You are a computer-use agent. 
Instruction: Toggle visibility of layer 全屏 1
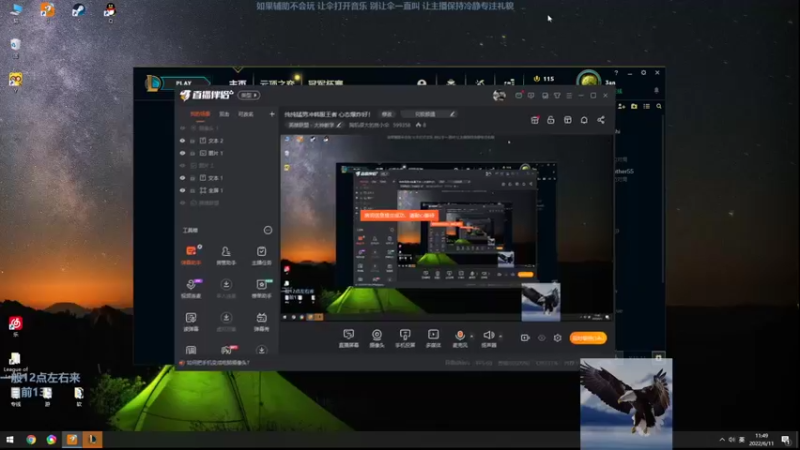(x=182, y=190)
